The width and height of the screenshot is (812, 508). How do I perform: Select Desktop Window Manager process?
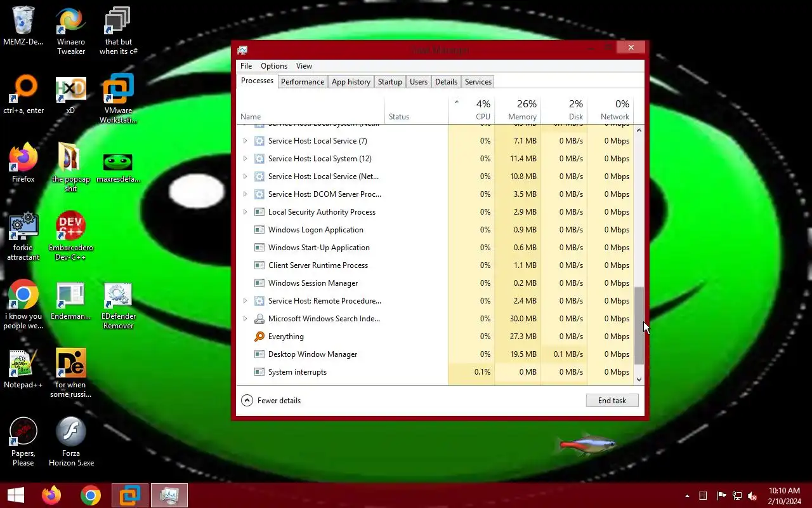tap(435, 354)
